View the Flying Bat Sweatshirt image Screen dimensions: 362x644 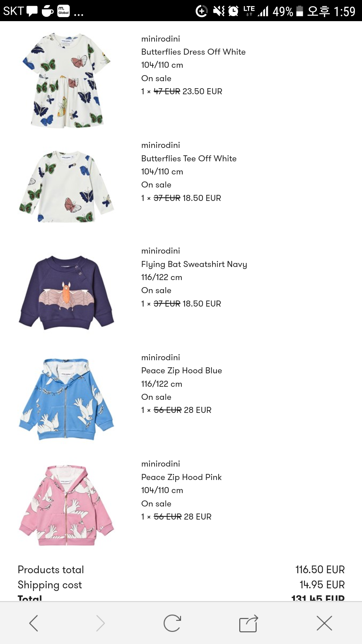point(66,292)
